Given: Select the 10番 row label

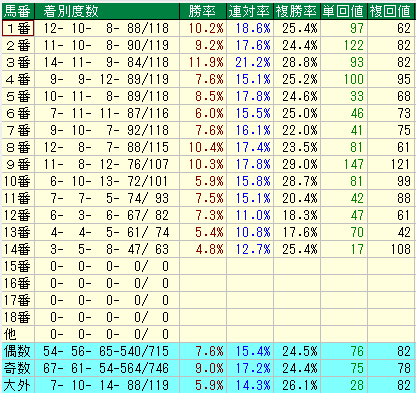Looking at the screenshot, I should [x=18, y=181].
